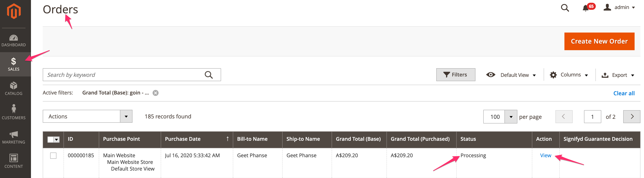Expand the Columns dropdown
The height and width of the screenshot is (178, 644).
click(569, 75)
